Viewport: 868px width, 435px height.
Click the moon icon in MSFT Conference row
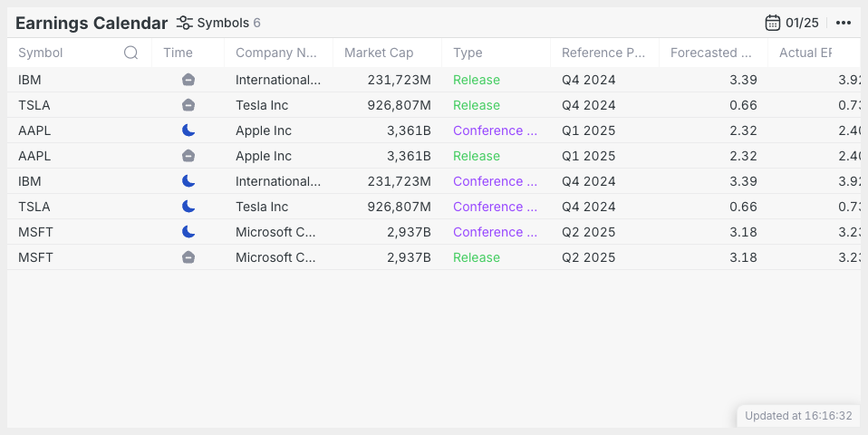click(188, 232)
